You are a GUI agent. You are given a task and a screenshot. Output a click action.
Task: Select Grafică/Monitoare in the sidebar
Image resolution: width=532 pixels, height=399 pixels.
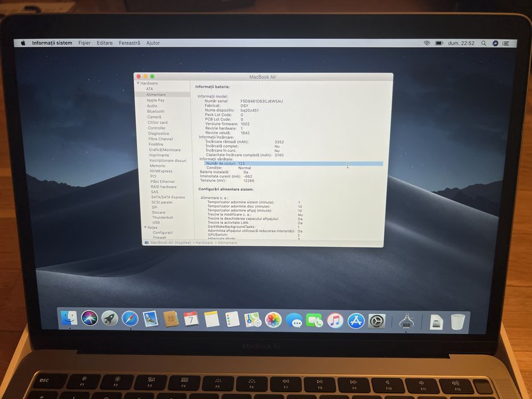pyautogui.click(x=165, y=149)
